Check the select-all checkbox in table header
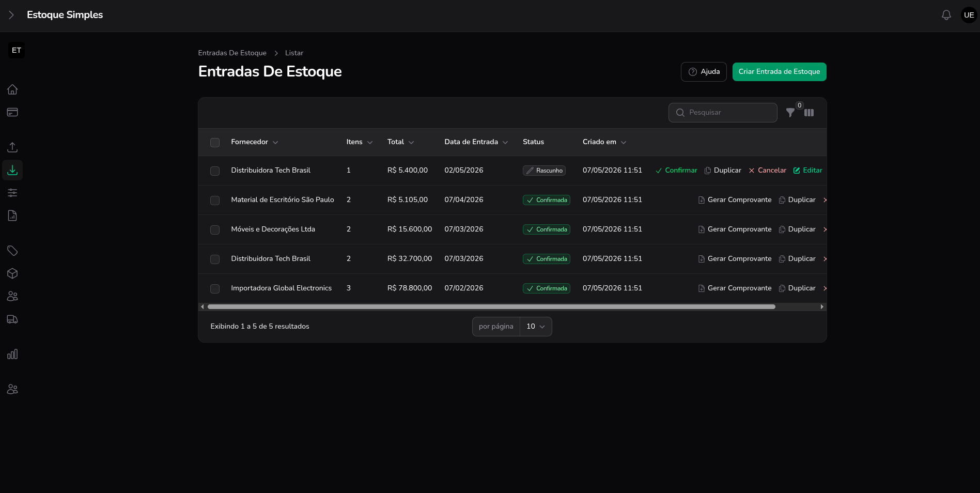Image resolution: width=980 pixels, height=493 pixels. click(x=215, y=143)
